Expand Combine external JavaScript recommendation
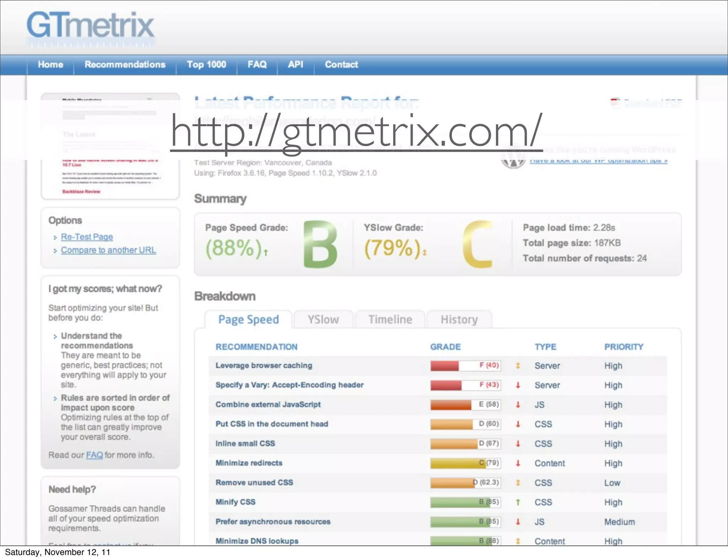Image resolution: width=728 pixels, height=560 pixels. tap(268, 405)
